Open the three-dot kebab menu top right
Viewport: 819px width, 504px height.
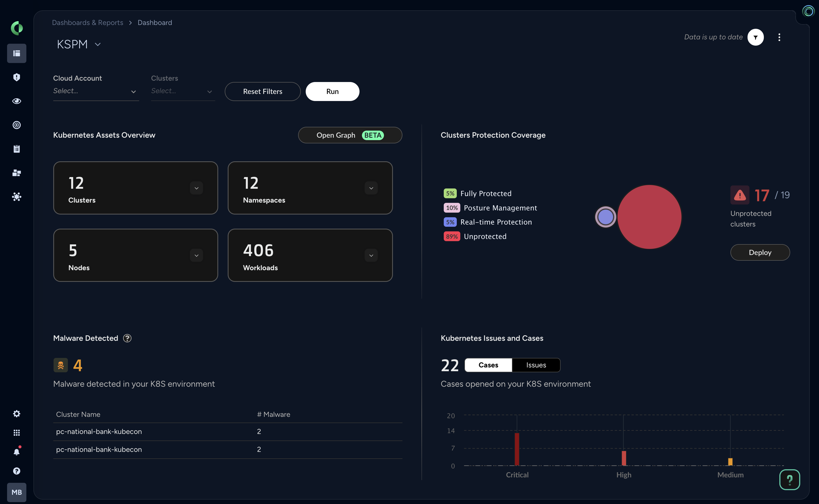pyautogui.click(x=779, y=37)
